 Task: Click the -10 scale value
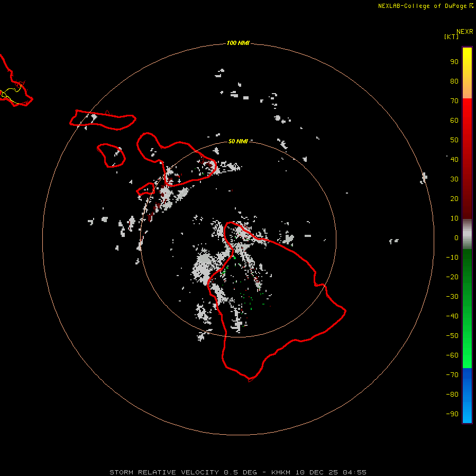[452, 258]
